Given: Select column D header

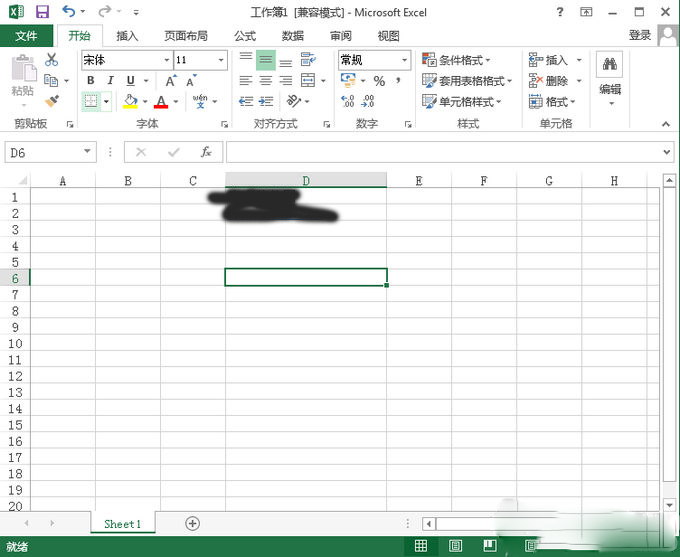Looking at the screenshot, I should click(x=306, y=180).
